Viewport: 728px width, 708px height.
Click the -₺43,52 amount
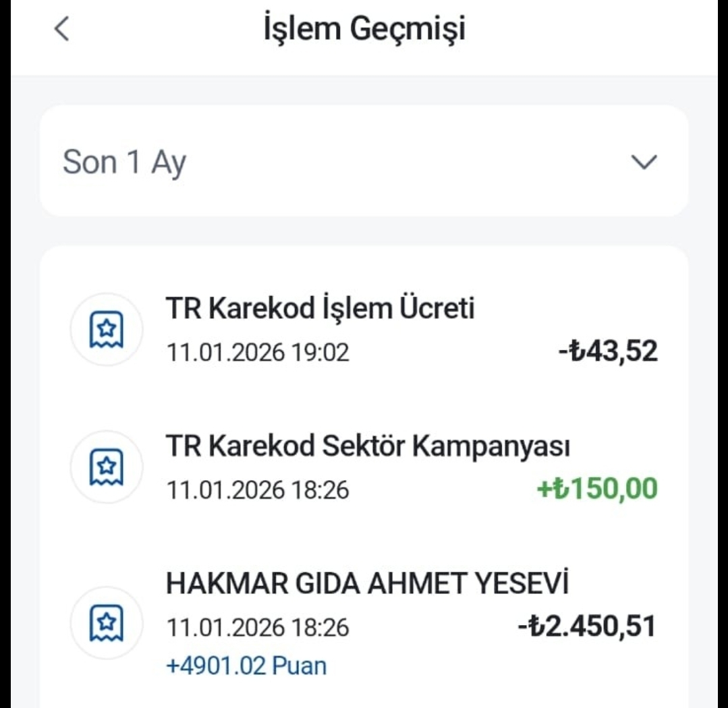coord(608,351)
